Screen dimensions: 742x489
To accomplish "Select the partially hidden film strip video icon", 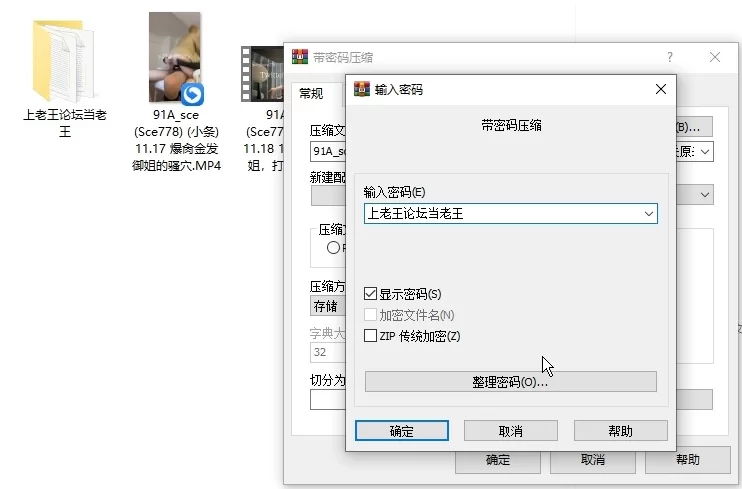I will tap(262, 72).
